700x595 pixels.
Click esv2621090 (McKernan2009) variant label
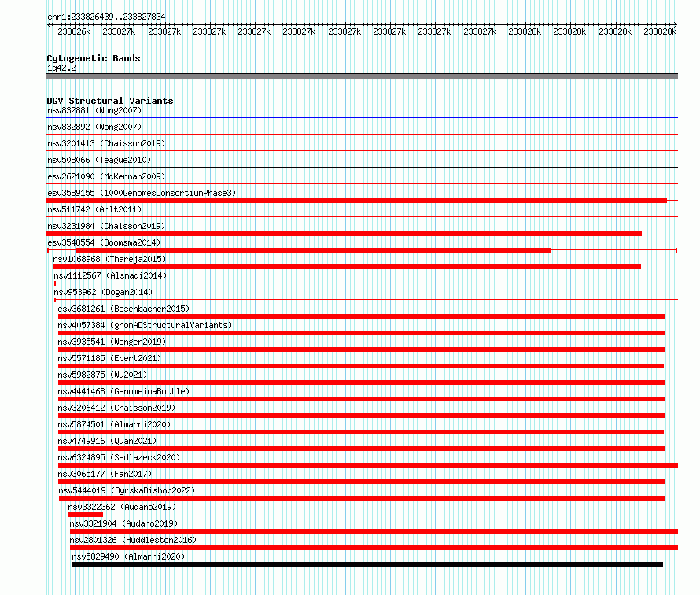pyautogui.click(x=106, y=176)
